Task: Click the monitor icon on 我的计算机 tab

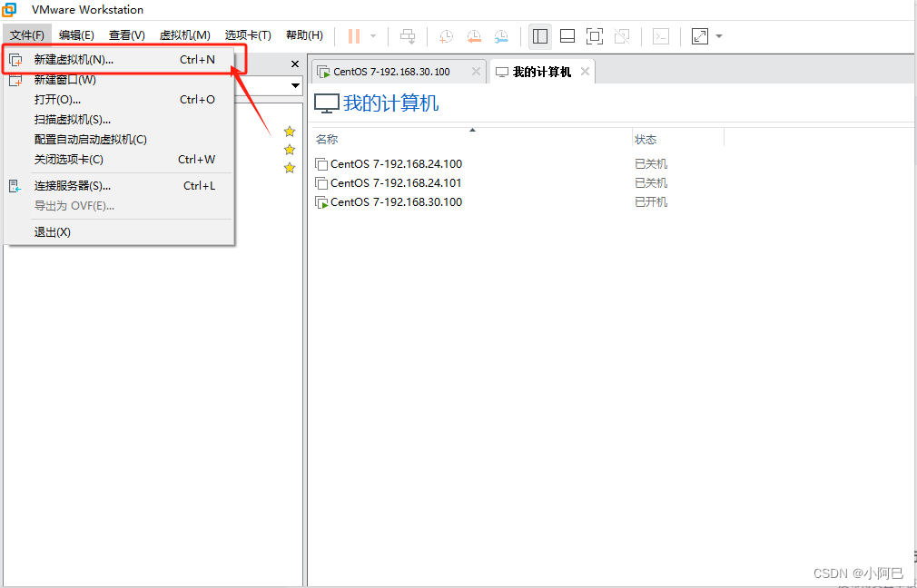Action: click(502, 72)
